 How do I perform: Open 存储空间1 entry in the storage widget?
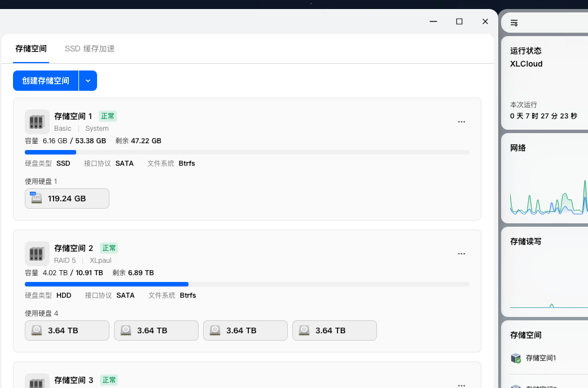click(x=549, y=358)
